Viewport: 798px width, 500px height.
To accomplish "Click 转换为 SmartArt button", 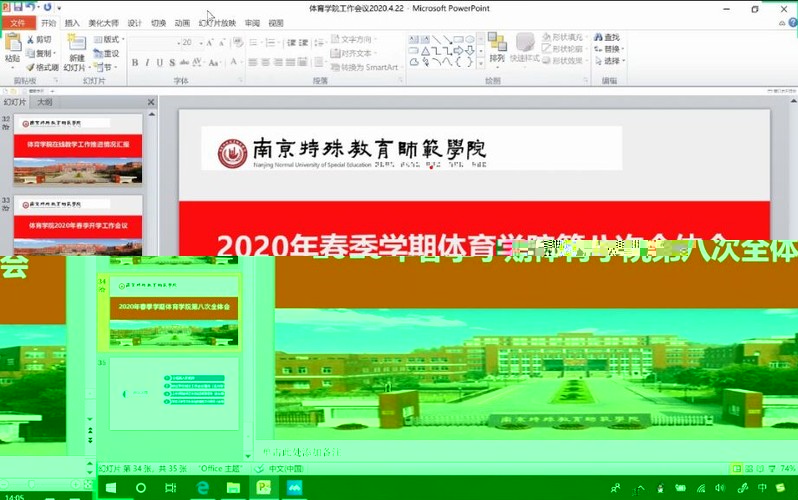I will [x=366, y=67].
